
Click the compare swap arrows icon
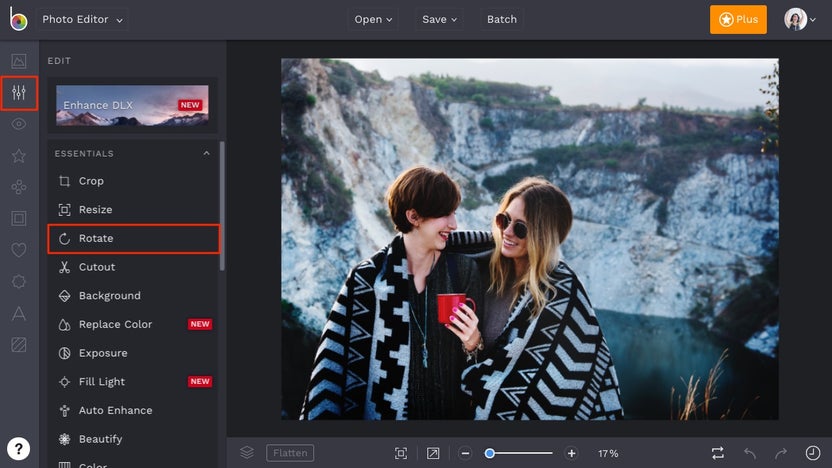click(717, 453)
